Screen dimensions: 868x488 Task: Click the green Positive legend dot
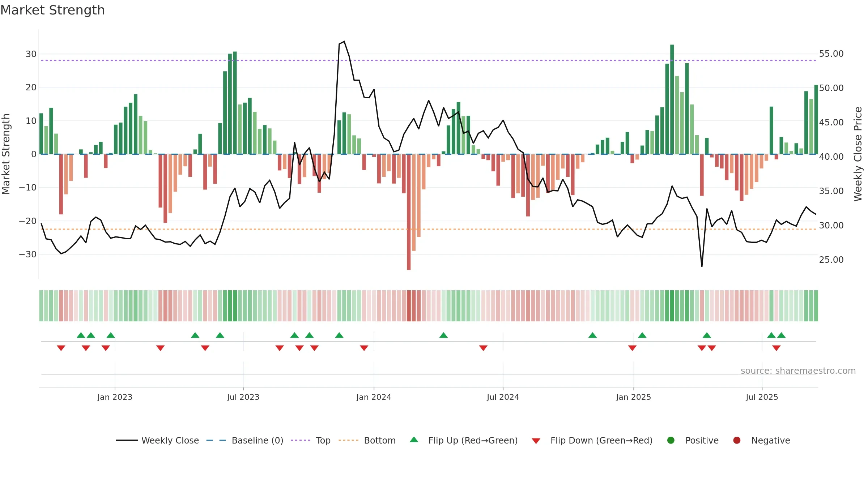(671, 440)
